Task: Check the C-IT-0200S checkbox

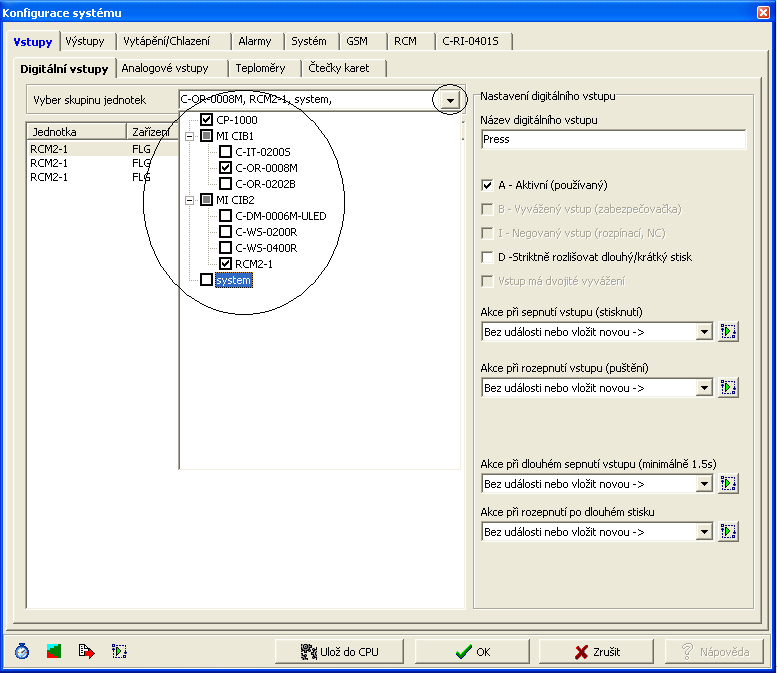Action: (x=225, y=152)
